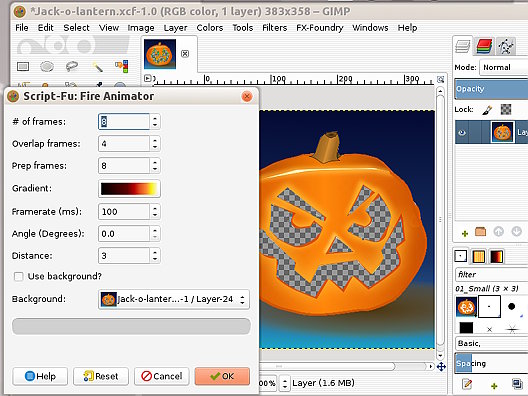Hide the pumpkin layer via eye icon

(462, 132)
